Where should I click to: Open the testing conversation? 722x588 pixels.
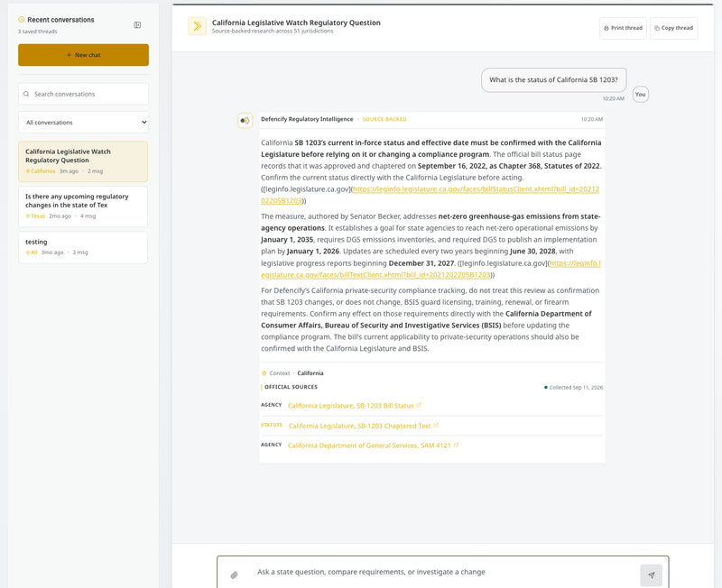tap(83, 247)
